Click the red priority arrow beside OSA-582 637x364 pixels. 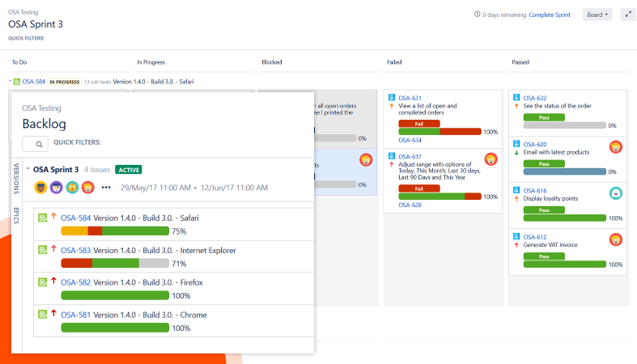53,281
